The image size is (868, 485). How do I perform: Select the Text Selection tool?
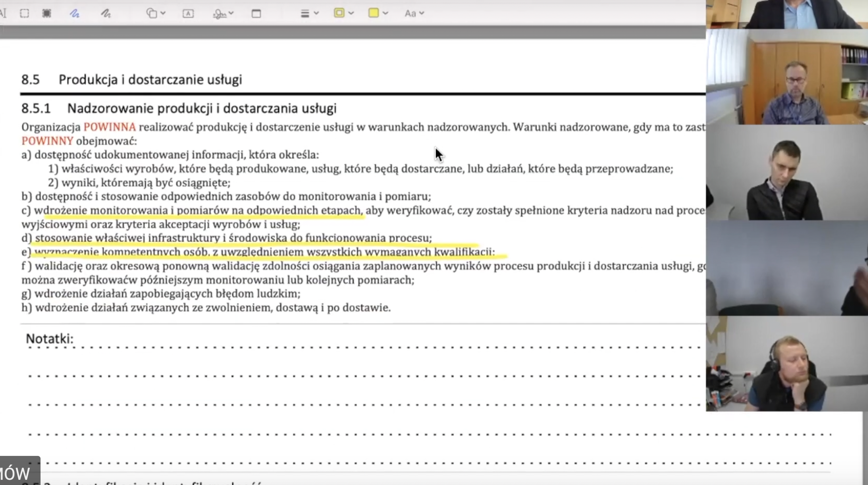point(3,14)
